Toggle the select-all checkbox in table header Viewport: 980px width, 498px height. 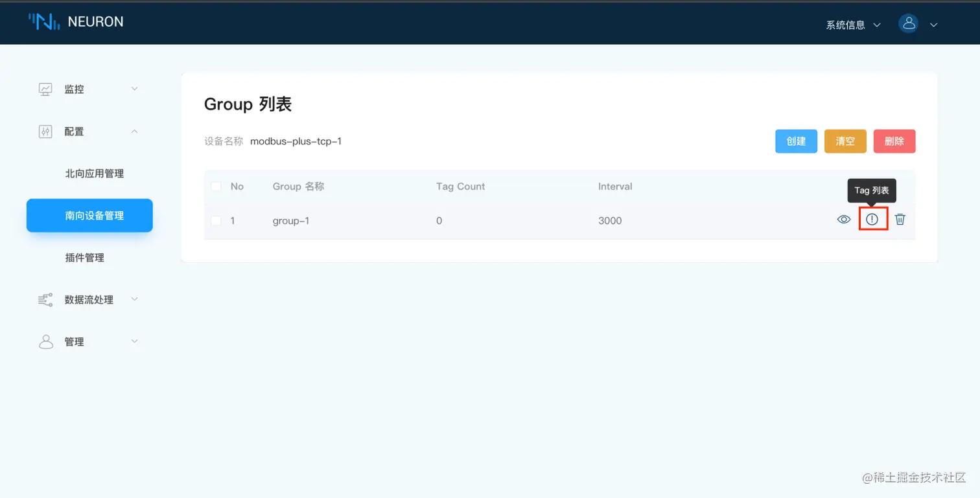pyautogui.click(x=216, y=186)
